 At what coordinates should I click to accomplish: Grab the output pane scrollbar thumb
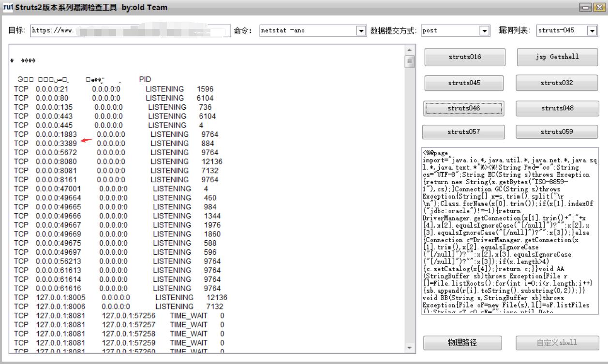click(410, 61)
